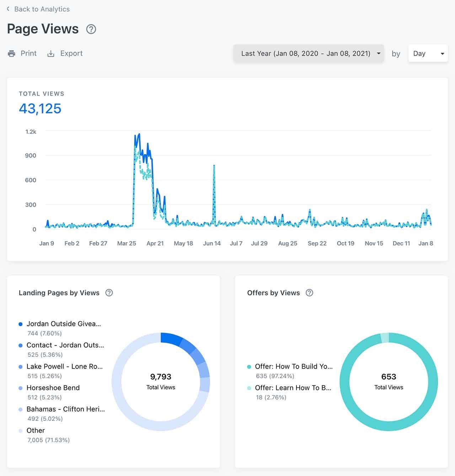Click the 492 (5.02%) value

click(45, 419)
